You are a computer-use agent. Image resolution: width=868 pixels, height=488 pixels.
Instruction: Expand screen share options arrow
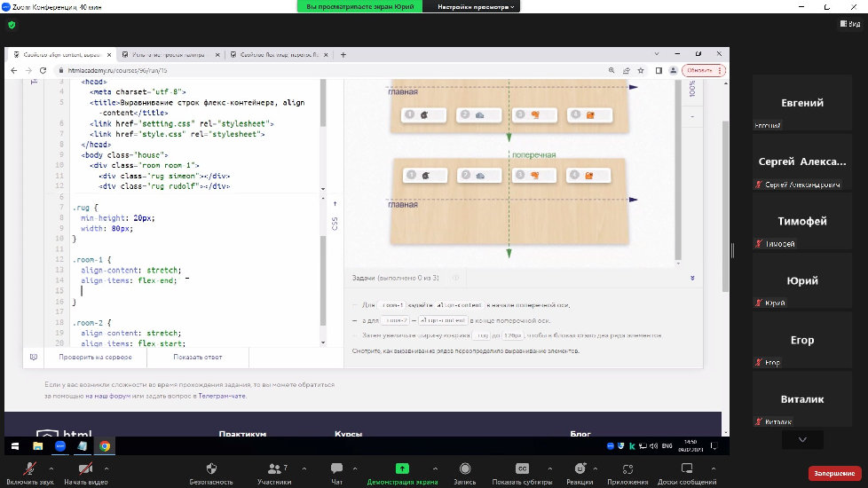click(x=435, y=468)
